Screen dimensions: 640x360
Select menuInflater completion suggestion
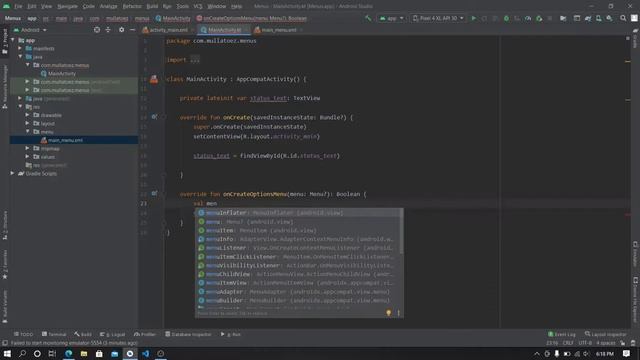pyautogui.click(x=298, y=213)
